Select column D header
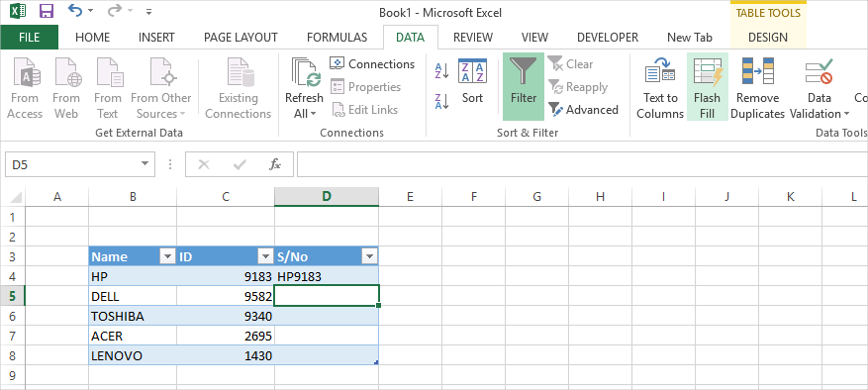The height and width of the screenshot is (390, 868). click(327, 196)
